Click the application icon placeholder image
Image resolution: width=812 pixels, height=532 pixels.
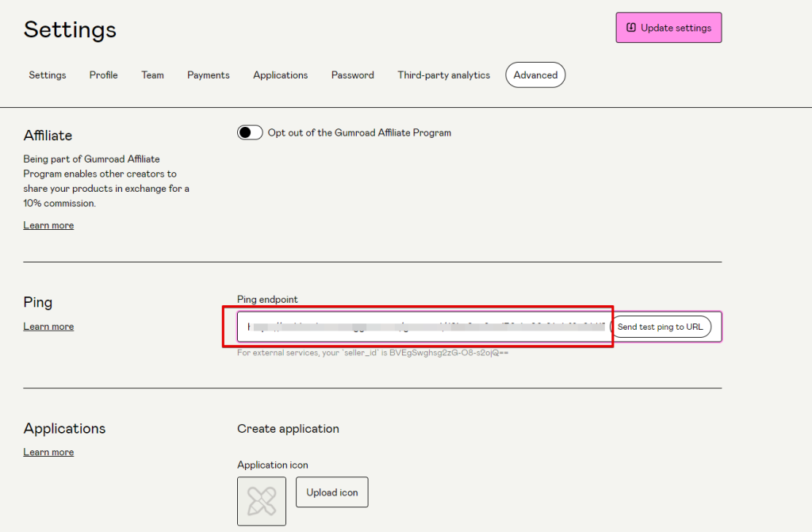[262, 500]
